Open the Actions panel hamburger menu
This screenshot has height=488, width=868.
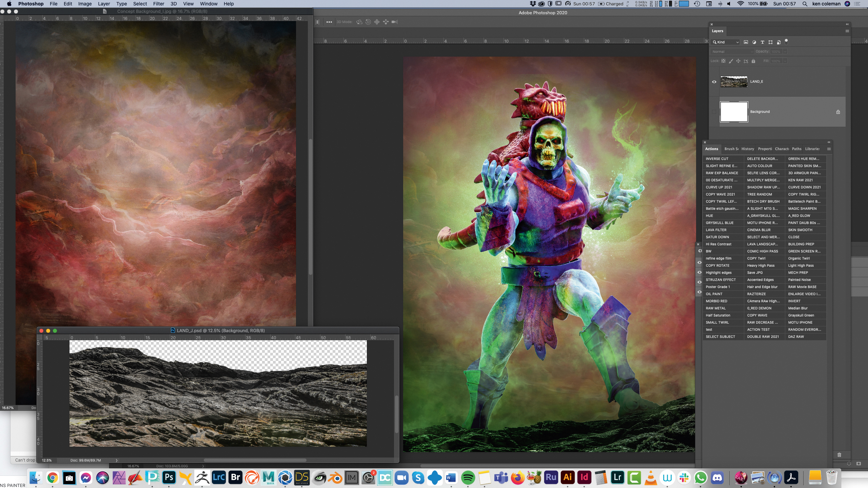click(x=829, y=149)
